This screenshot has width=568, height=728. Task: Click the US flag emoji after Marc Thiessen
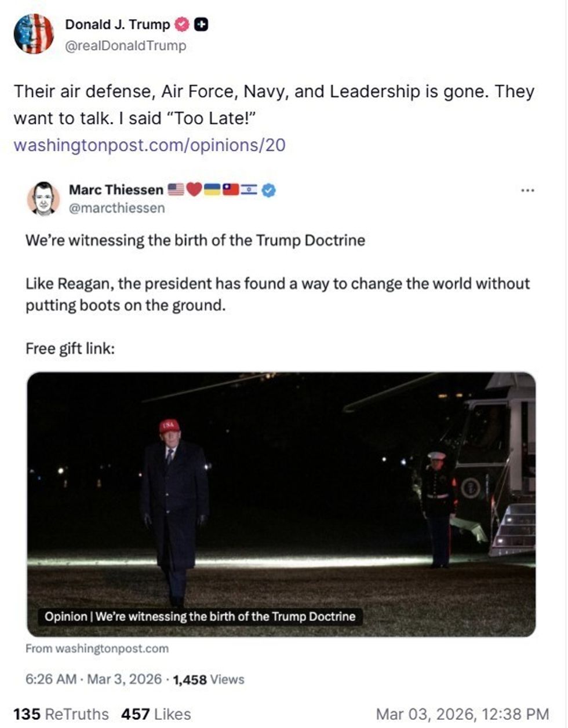coord(176,190)
